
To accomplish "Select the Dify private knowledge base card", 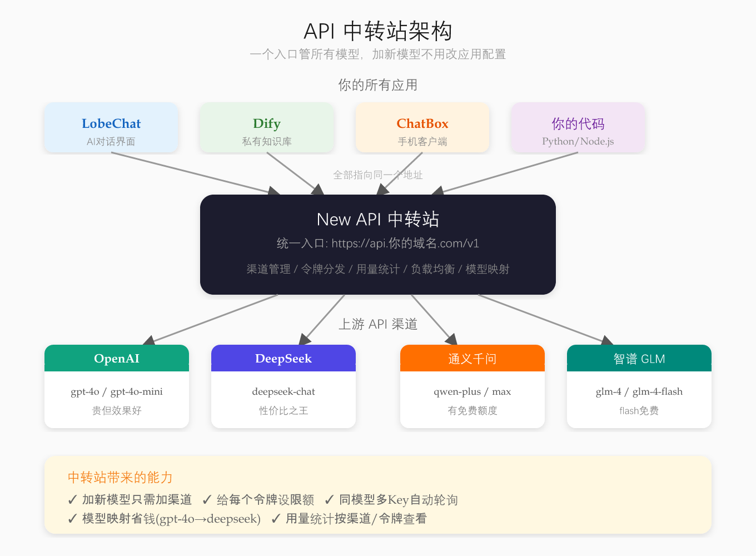I will 267,127.
